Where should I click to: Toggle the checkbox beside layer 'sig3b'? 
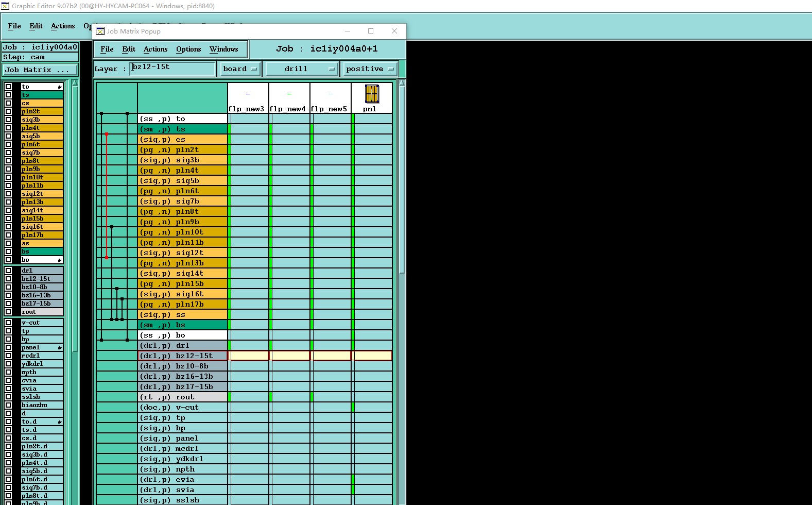coord(8,120)
